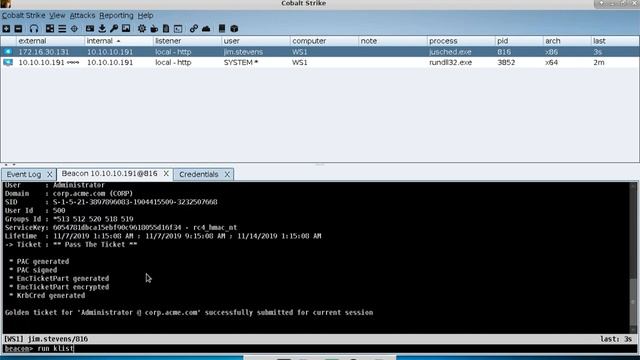The height and width of the screenshot is (360, 640).
Task: Click the [WS1] jim.stevens/816 status bar text
Action: point(46,339)
